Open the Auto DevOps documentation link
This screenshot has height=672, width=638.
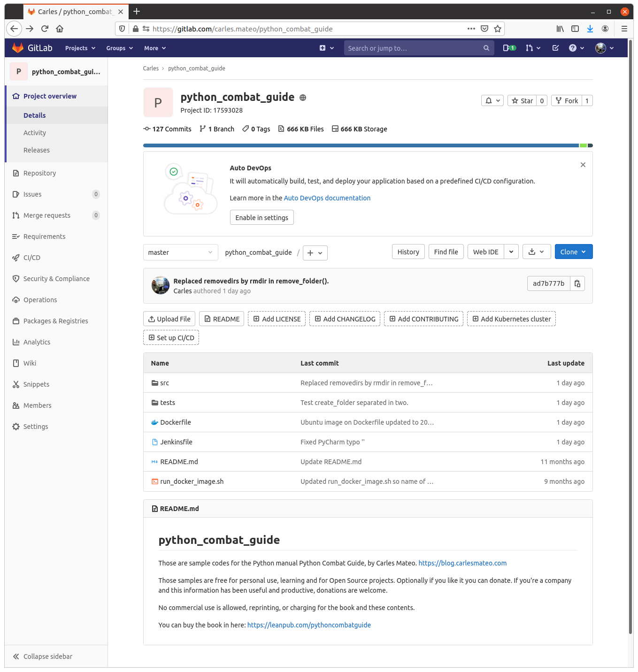327,198
